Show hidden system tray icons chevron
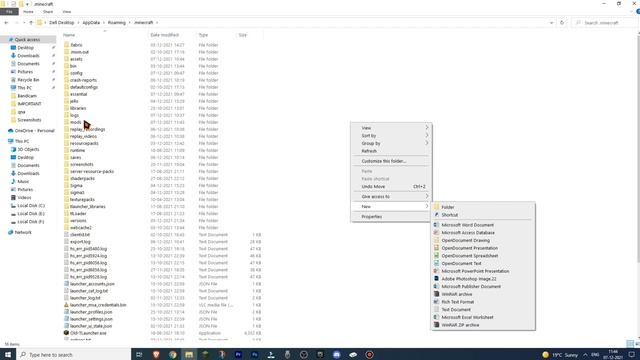Image resolution: width=640 pixels, height=360 pixels. pos(585,355)
